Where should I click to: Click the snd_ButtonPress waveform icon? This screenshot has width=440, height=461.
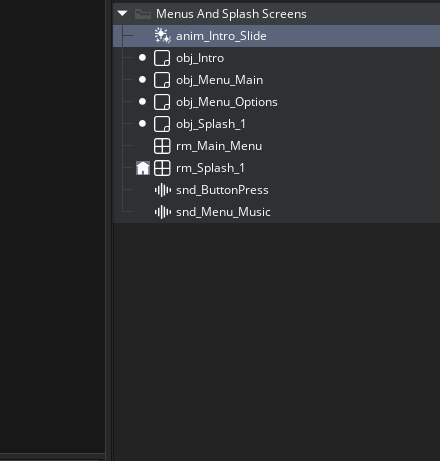(163, 190)
